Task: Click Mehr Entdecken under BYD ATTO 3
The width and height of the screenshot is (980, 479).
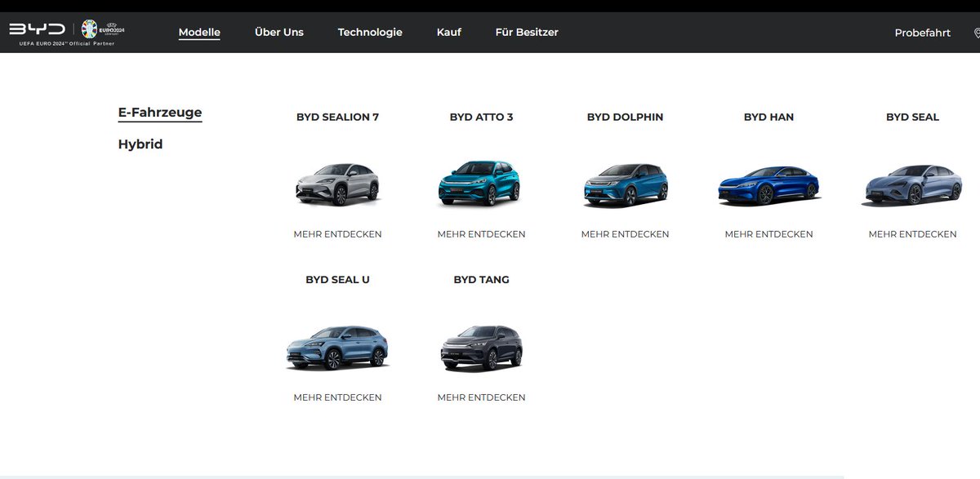Action: coord(481,234)
